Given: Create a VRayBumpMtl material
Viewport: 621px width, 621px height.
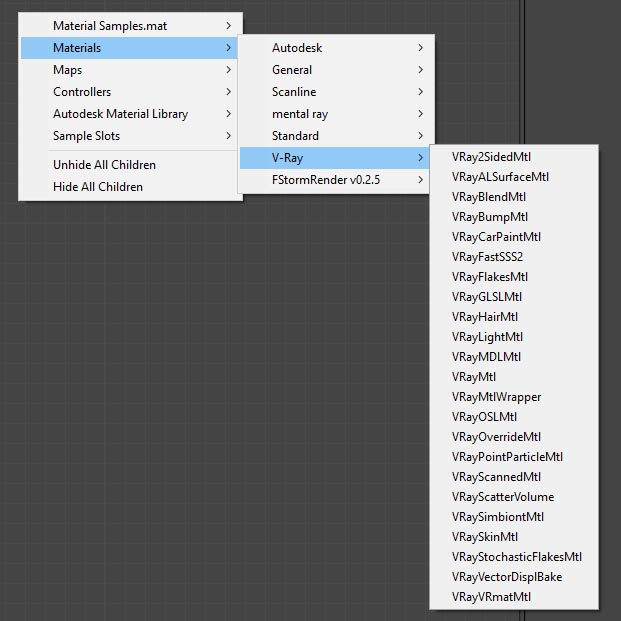Looking at the screenshot, I should tap(514, 217).
